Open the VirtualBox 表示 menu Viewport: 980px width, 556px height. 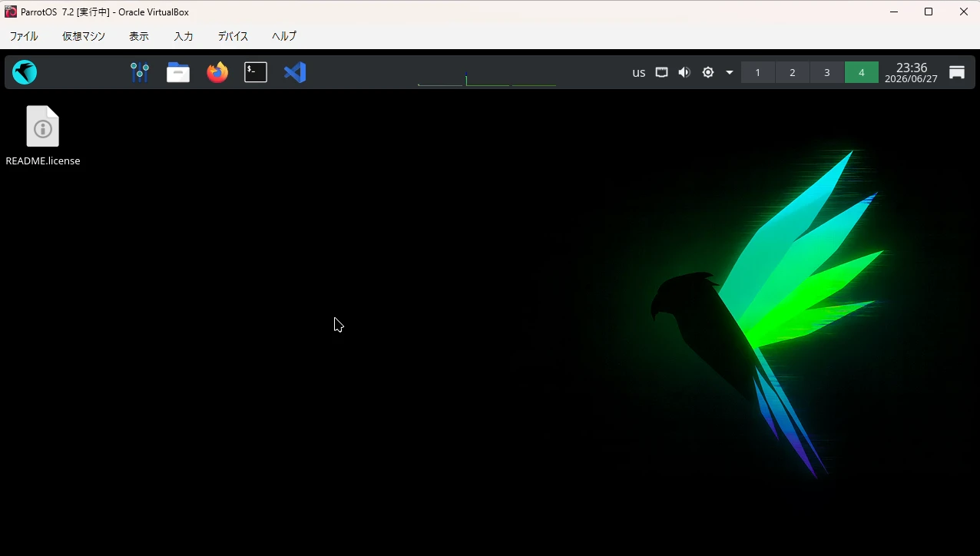(x=139, y=36)
